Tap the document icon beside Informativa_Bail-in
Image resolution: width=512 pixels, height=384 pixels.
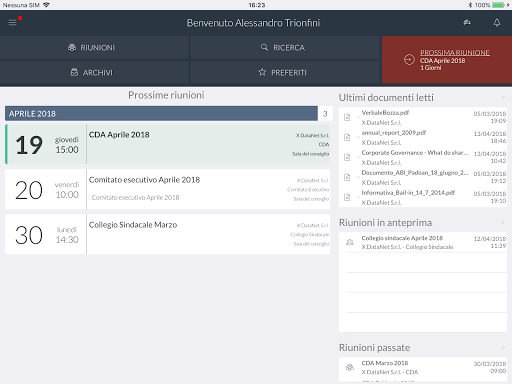tap(347, 197)
